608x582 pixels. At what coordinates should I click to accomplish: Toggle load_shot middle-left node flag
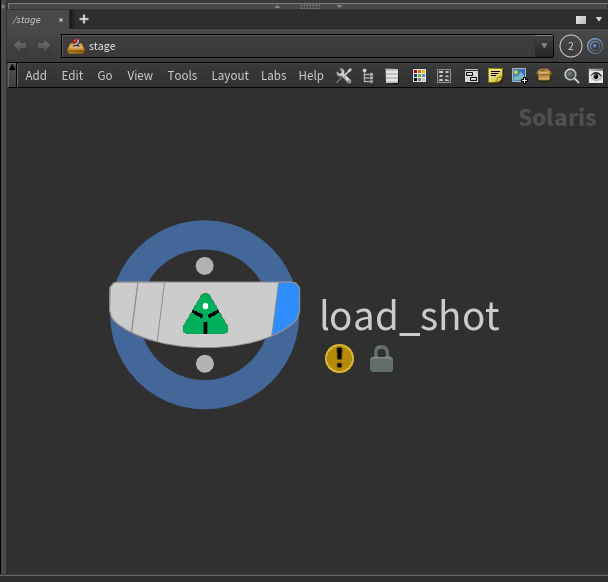click(148, 311)
